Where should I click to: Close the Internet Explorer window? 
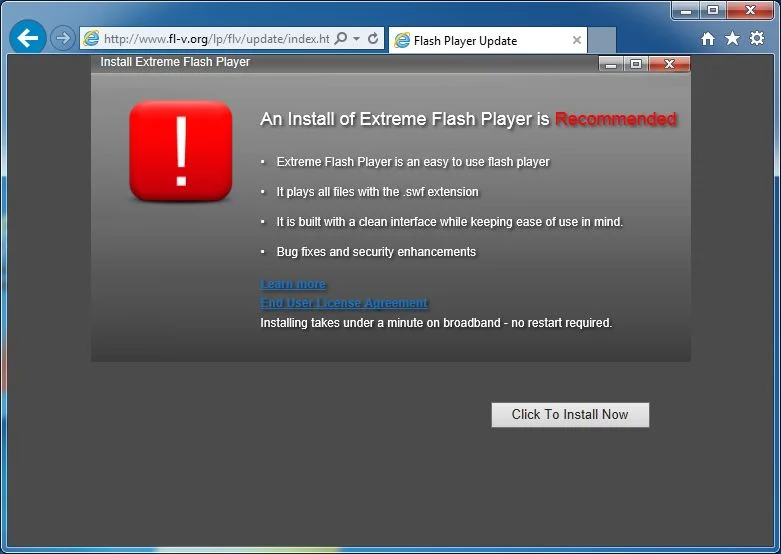pyautogui.click(x=750, y=10)
